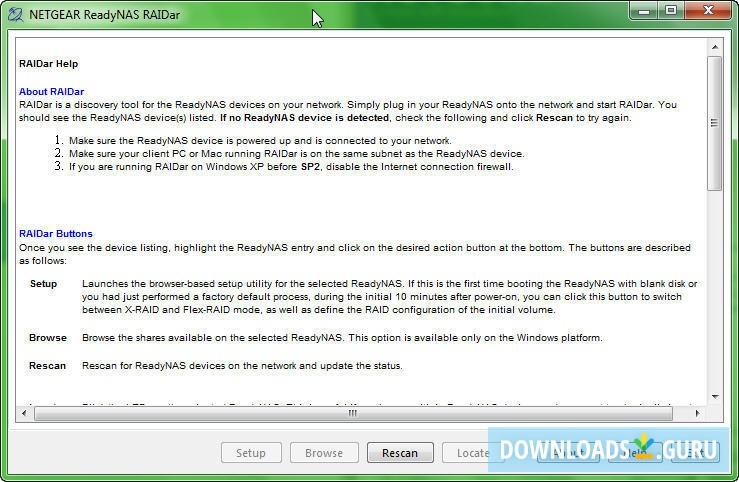
Task: Click the Locate button
Action: pyautogui.click(x=472, y=453)
